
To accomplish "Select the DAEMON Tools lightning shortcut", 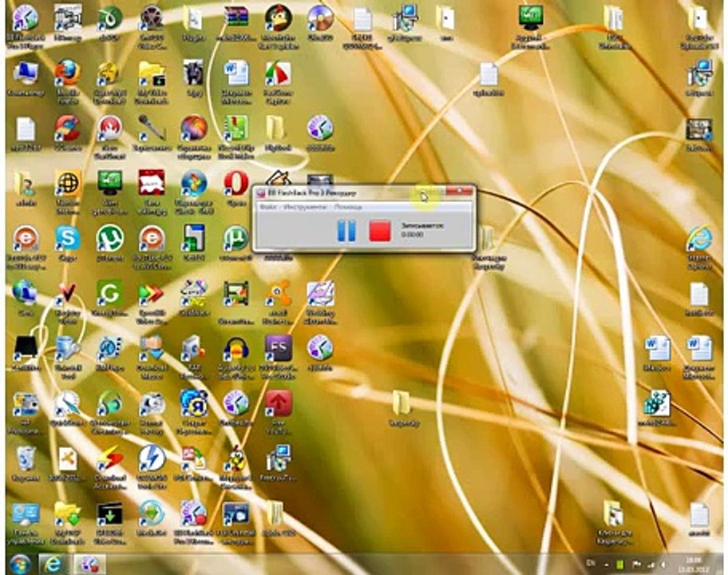I will click(152, 466).
